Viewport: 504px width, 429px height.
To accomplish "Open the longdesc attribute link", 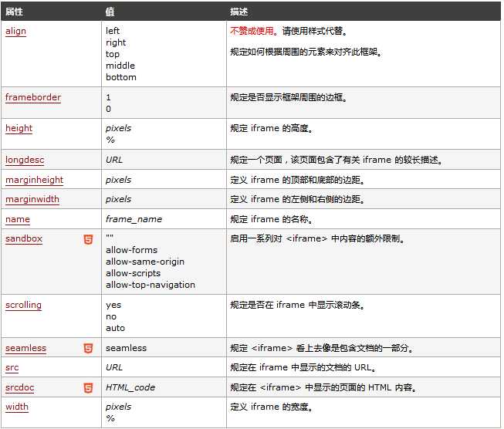I will tap(25, 160).
